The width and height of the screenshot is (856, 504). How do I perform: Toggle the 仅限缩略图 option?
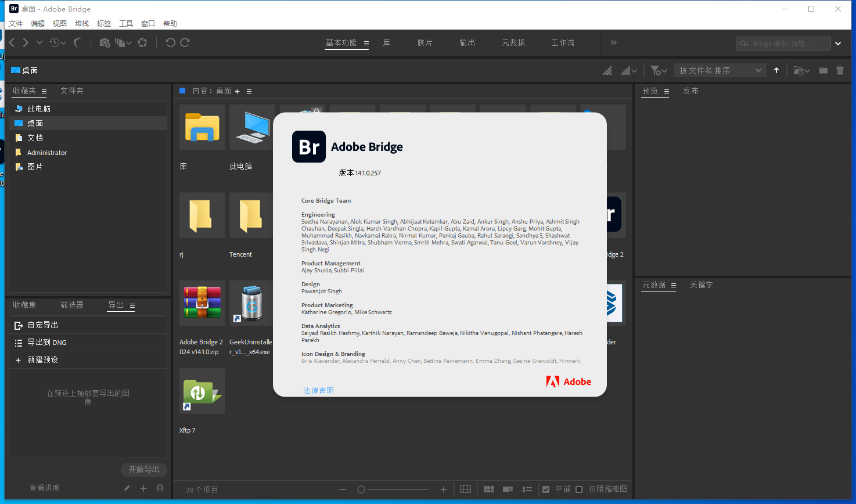pos(579,489)
